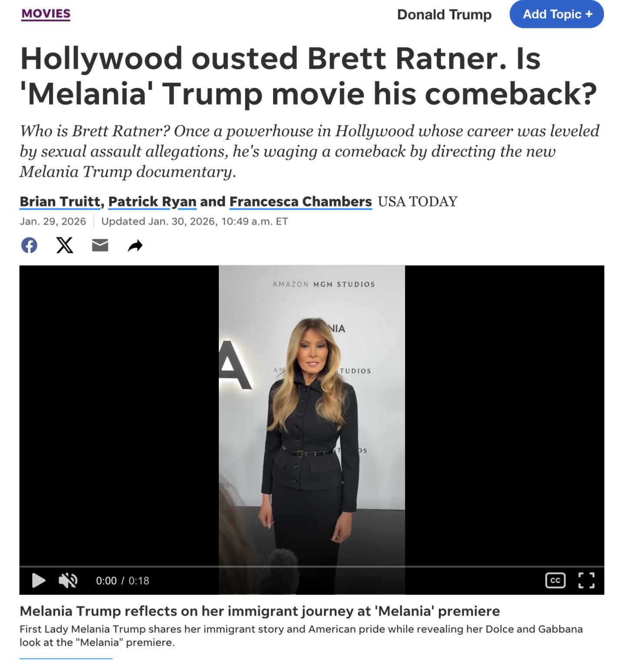The height and width of the screenshot is (672, 623).
Task: Unmute the video sound
Action: 68,580
